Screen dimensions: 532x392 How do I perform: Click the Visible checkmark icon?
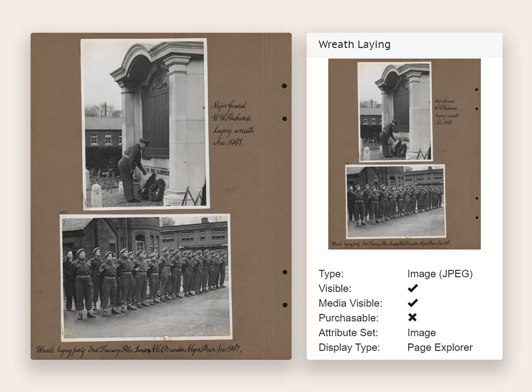(413, 288)
